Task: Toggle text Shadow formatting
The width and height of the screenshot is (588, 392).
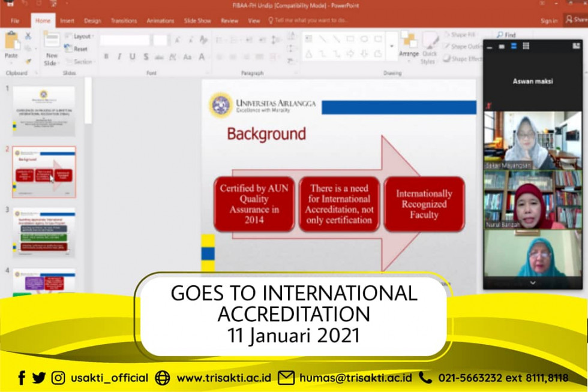Action: click(x=146, y=56)
